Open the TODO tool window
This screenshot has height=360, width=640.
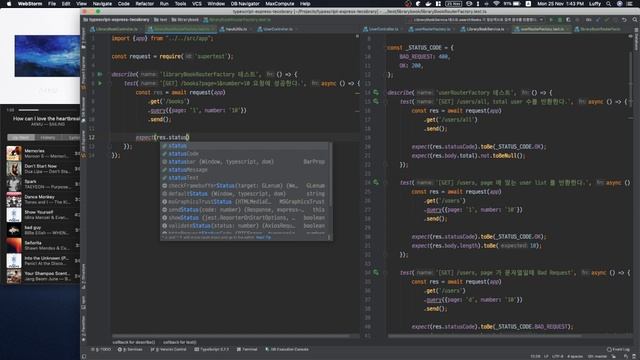pos(101,349)
